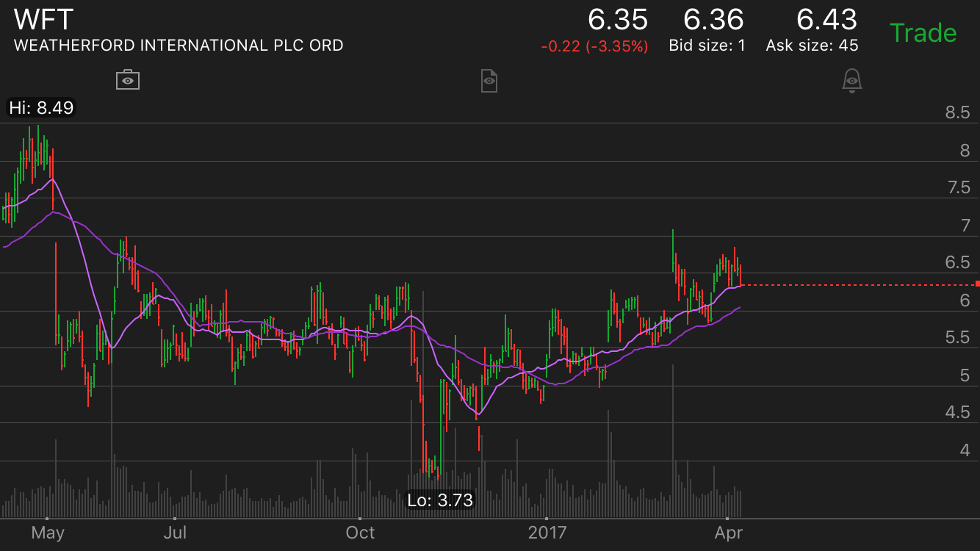The image size is (980, 551).
Task: Tap the red current-price marker on price axis
Action: pyautogui.click(x=977, y=284)
